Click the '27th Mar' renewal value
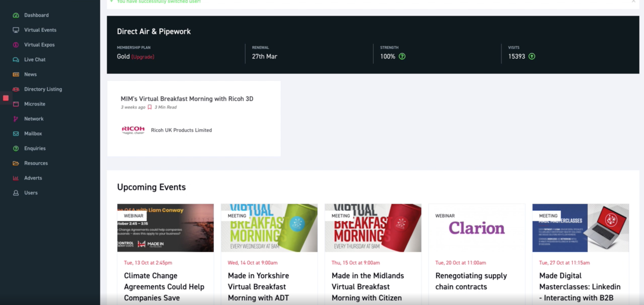The height and width of the screenshot is (305, 644). [x=265, y=57]
